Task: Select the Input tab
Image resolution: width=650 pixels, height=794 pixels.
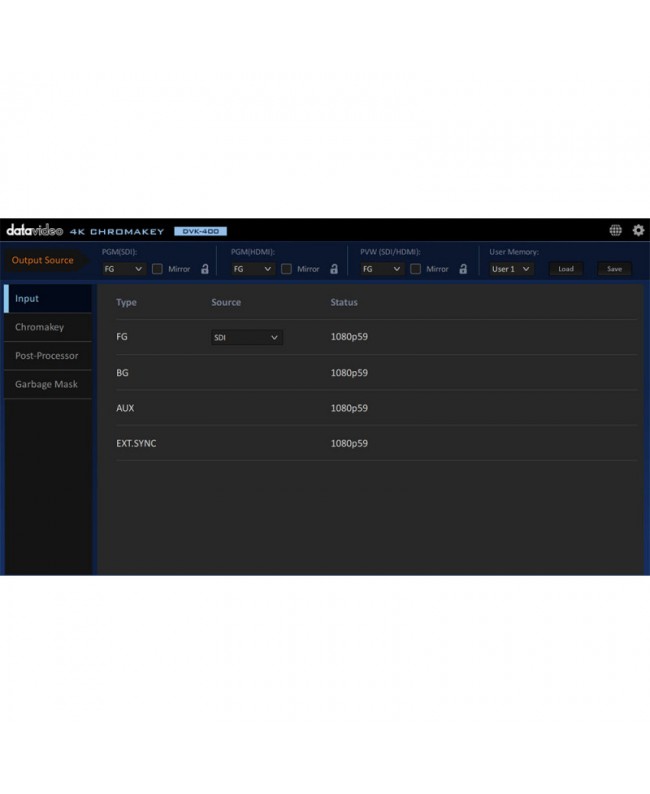Action: point(48,298)
